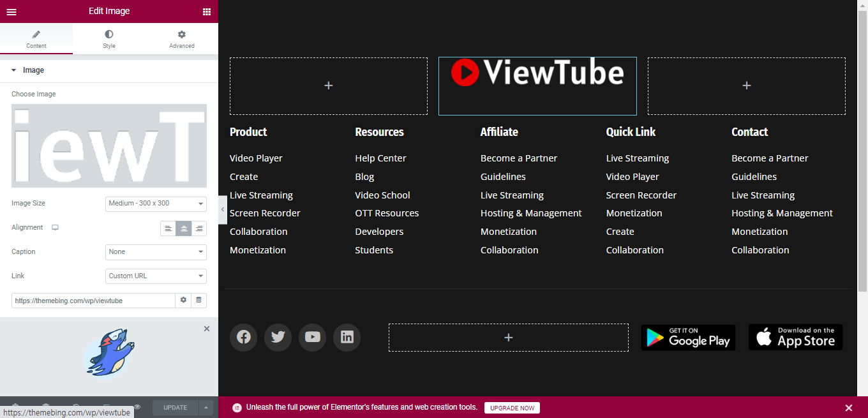The width and height of the screenshot is (868, 418).
Task: Select the Quick Link heading
Action: (631, 132)
